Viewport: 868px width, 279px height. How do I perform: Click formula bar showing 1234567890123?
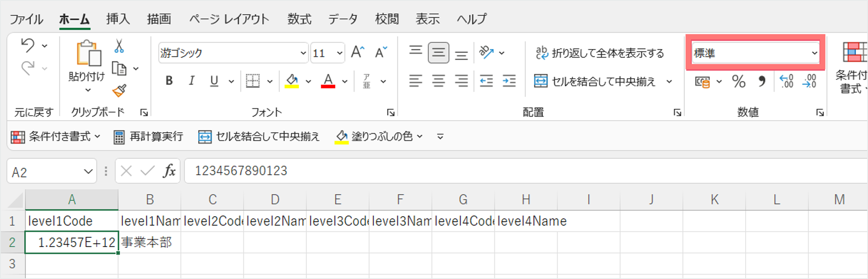pos(526,171)
